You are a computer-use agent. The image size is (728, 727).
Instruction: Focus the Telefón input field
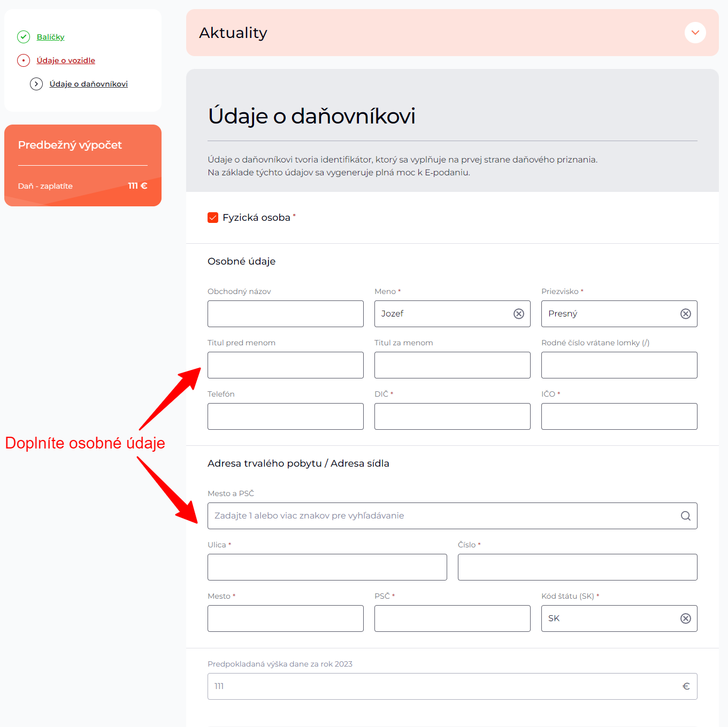point(286,416)
